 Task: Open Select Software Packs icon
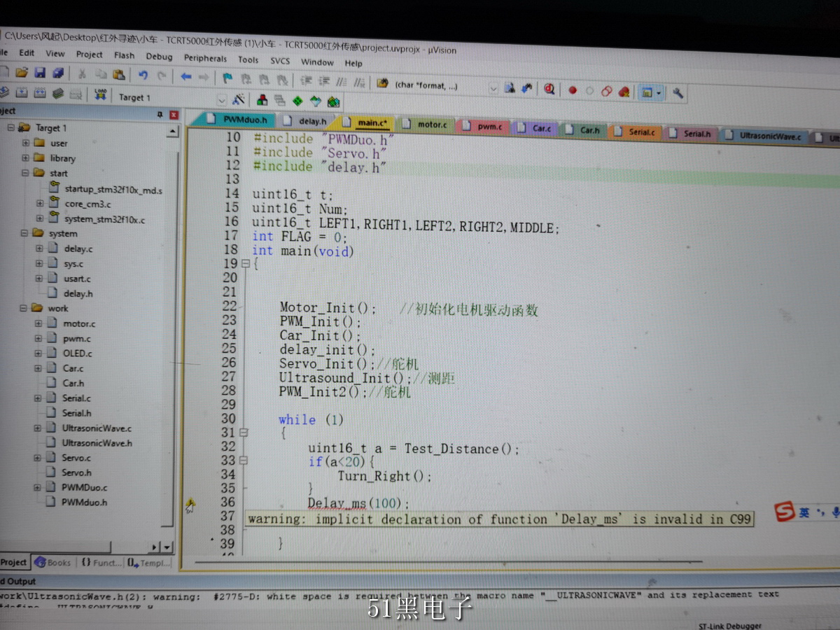(x=316, y=101)
